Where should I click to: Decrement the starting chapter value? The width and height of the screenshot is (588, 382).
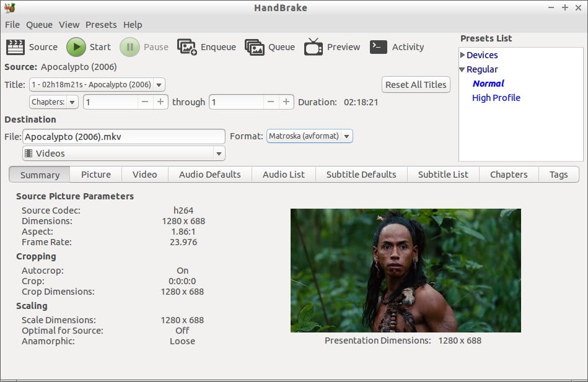(146, 102)
